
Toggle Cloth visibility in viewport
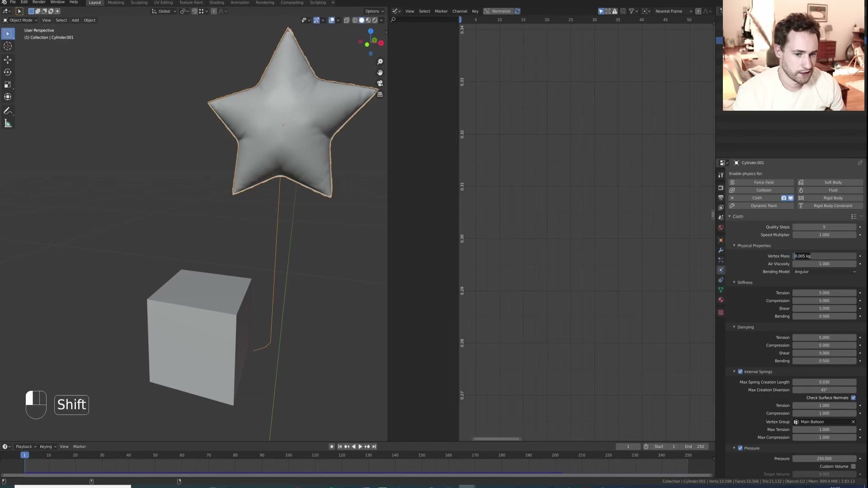791,198
